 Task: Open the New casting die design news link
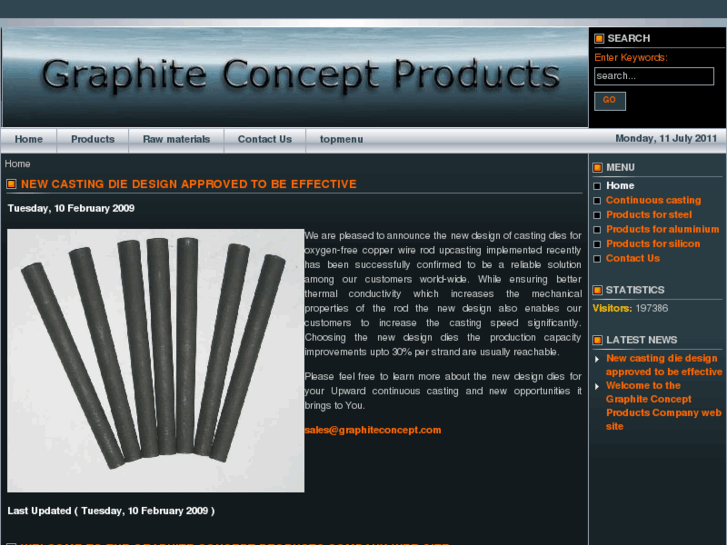[x=663, y=365]
